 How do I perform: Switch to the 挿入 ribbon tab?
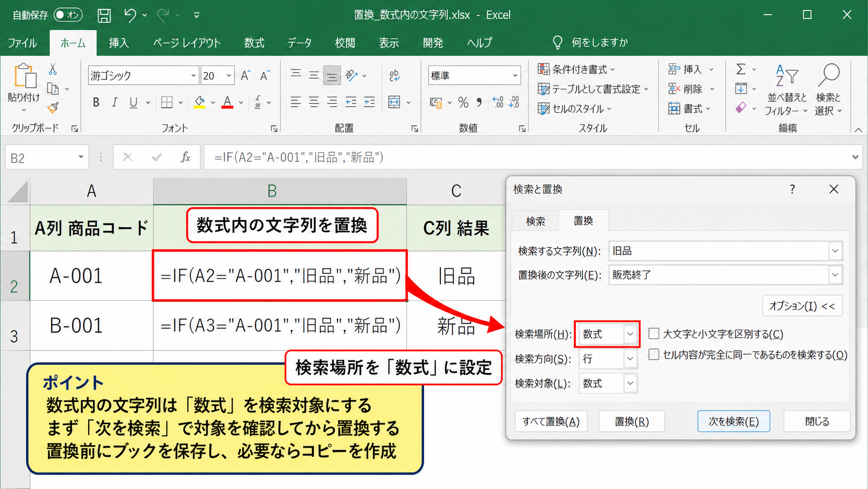(119, 43)
